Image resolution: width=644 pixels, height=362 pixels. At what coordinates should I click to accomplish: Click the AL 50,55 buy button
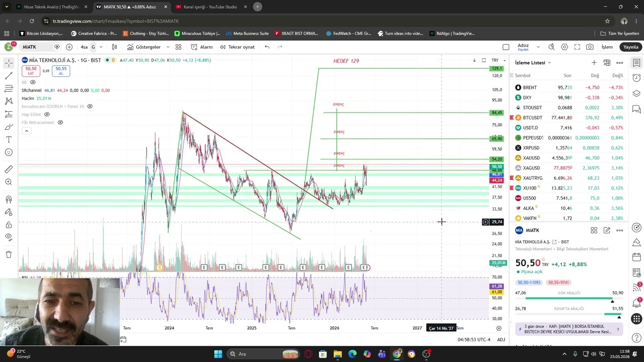point(61,71)
